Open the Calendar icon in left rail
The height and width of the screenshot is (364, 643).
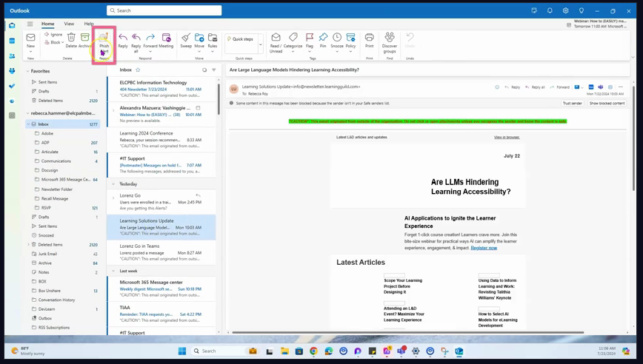tap(12, 41)
